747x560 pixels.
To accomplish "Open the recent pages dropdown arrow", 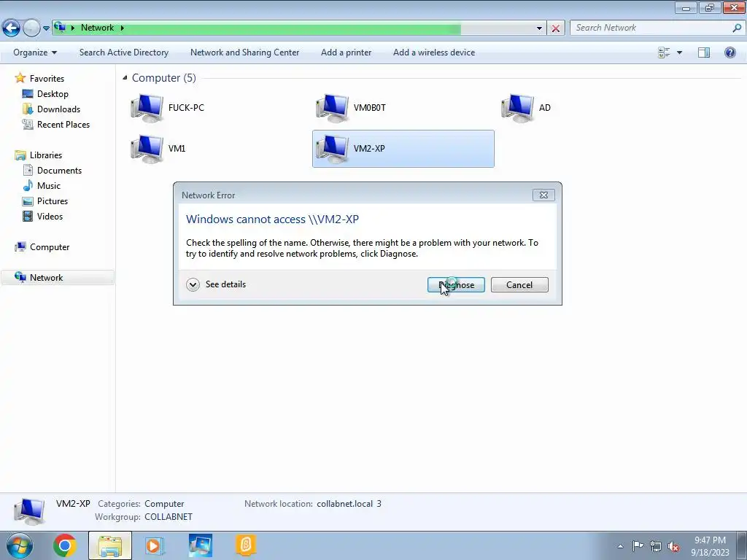I will pyautogui.click(x=46, y=28).
